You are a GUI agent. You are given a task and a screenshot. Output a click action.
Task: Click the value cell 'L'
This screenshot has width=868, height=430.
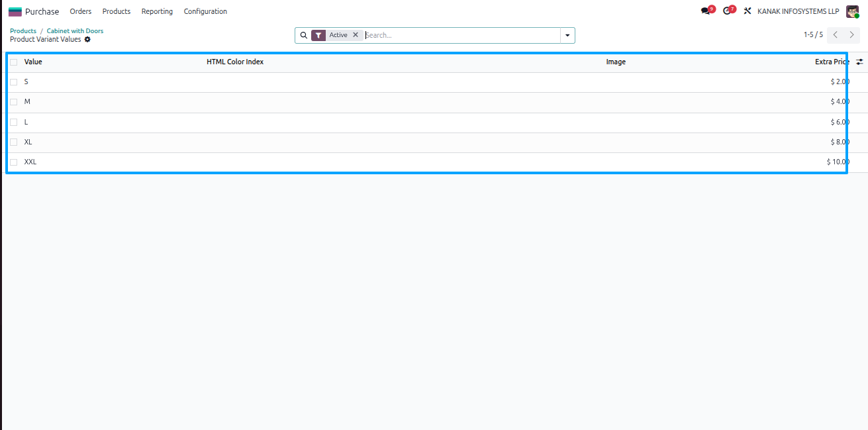coord(26,122)
